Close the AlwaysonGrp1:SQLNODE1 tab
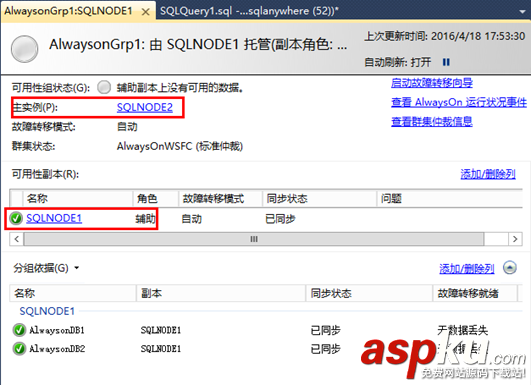The image size is (531, 385). 146,12
